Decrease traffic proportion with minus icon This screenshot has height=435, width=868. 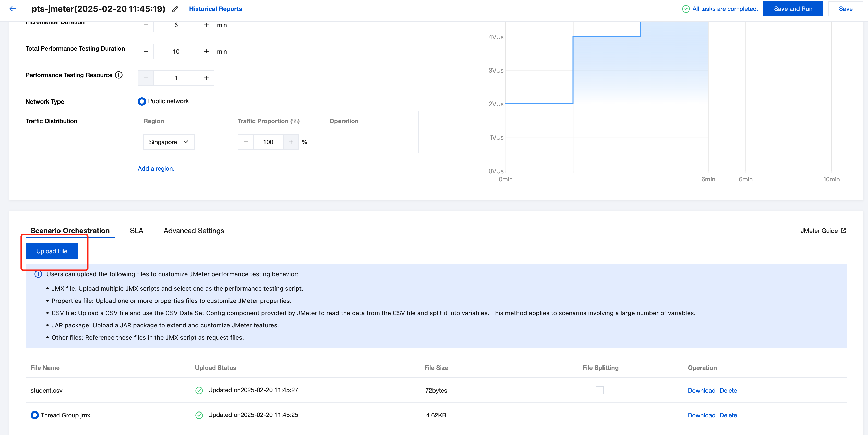tap(245, 142)
